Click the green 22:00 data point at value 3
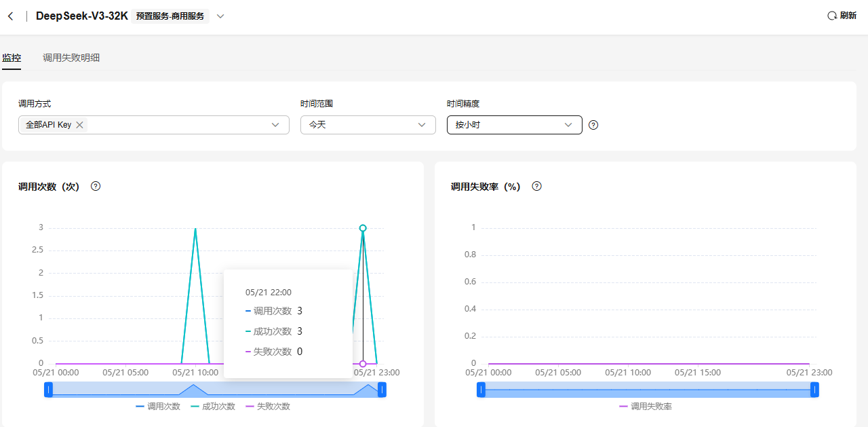Viewport: 868px width, 427px height. (x=363, y=228)
